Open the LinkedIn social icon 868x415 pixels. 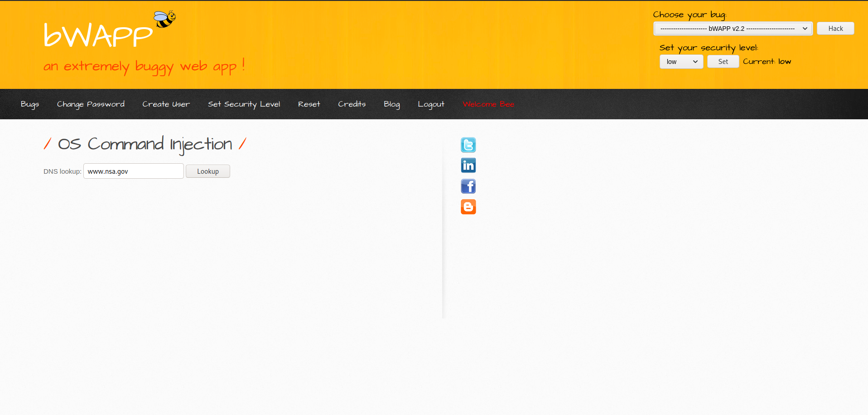pos(468,166)
